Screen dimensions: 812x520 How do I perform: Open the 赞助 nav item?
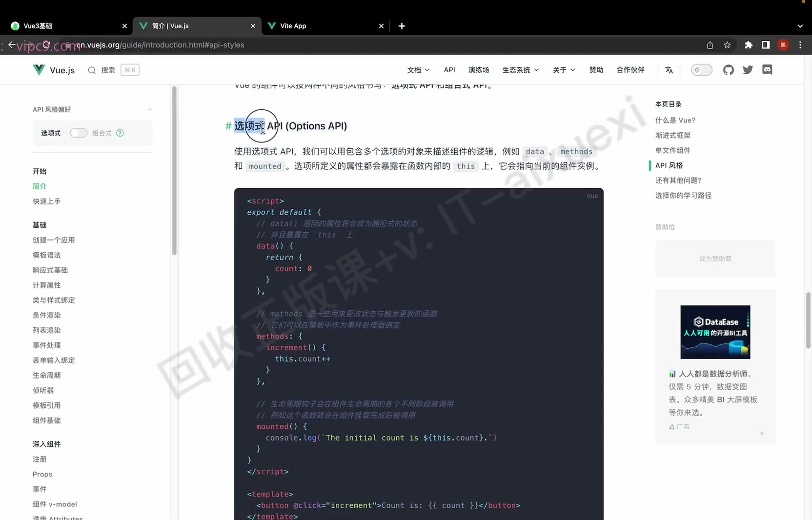tap(596, 70)
